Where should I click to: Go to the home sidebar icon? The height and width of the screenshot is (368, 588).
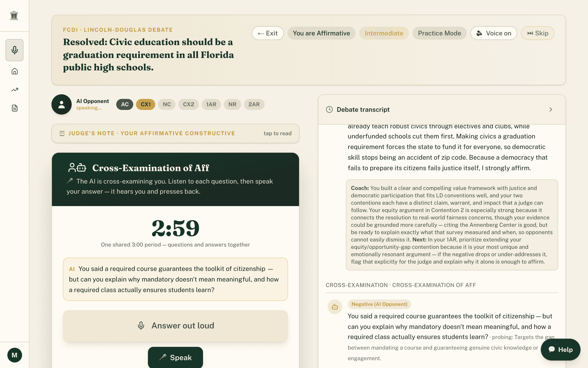(x=14, y=71)
